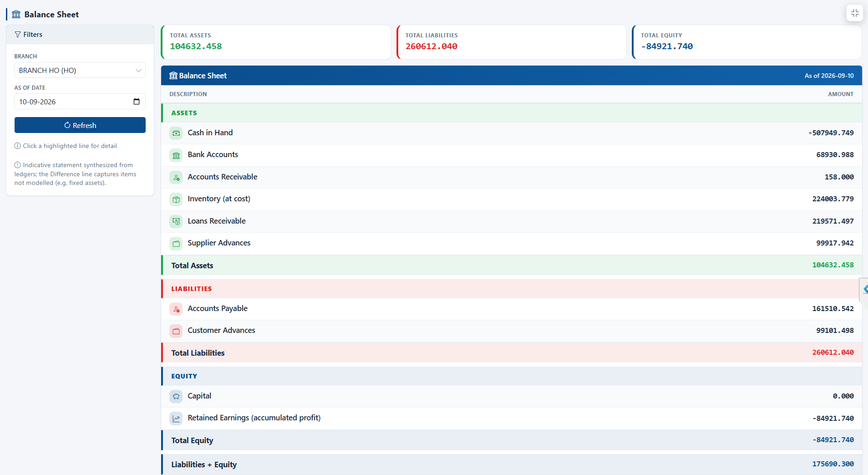Expand the side panel chevron on right edge
The width and height of the screenshot is (868, 475).
[865, 289]
